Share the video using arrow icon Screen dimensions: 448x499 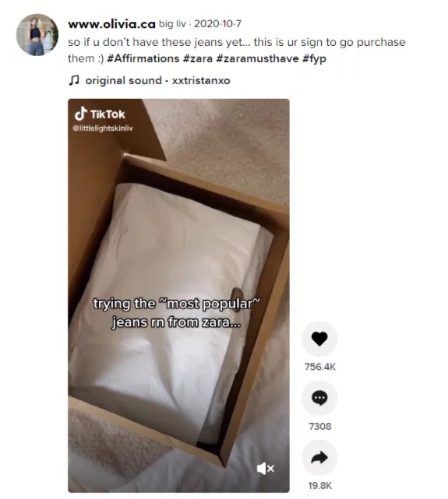click(x=319, y=458)
